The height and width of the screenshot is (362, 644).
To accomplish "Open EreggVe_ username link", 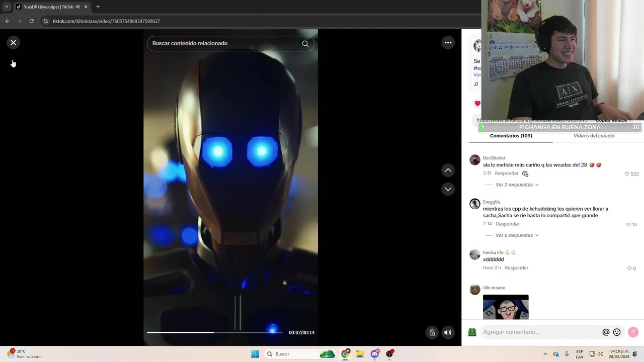I will pos(492,202).
